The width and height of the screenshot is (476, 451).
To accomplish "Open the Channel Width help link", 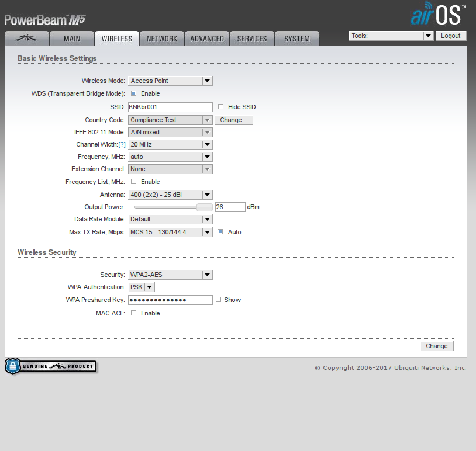I will [x=122, y=144].
